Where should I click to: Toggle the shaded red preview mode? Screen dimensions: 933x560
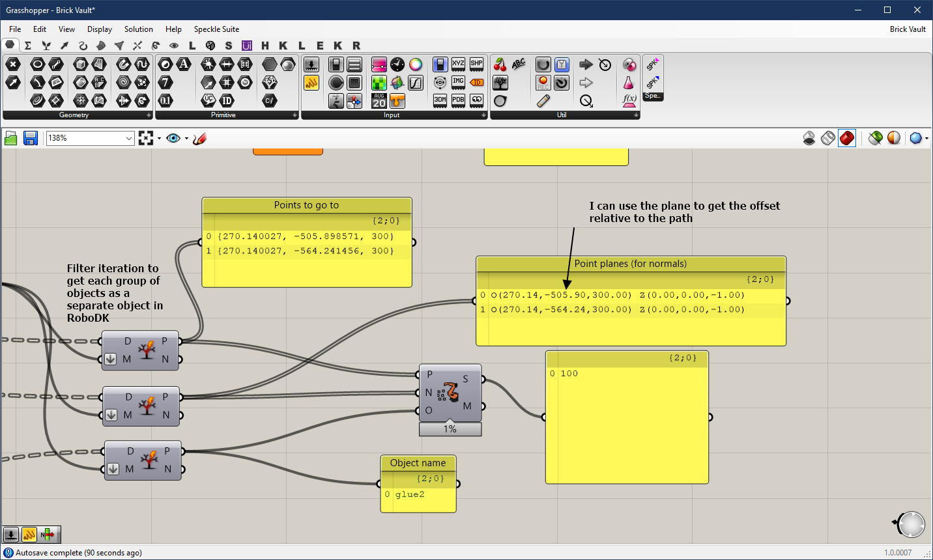click(x=847, y=138)
